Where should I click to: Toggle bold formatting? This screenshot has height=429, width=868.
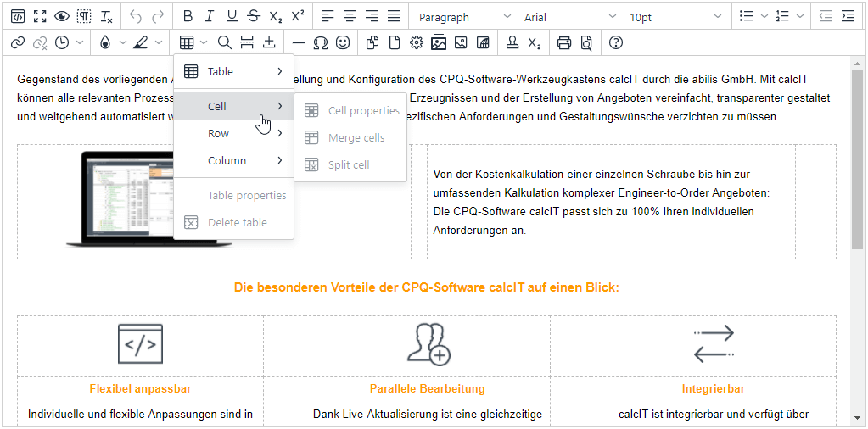pyautogui.click(x=188, y=17)
